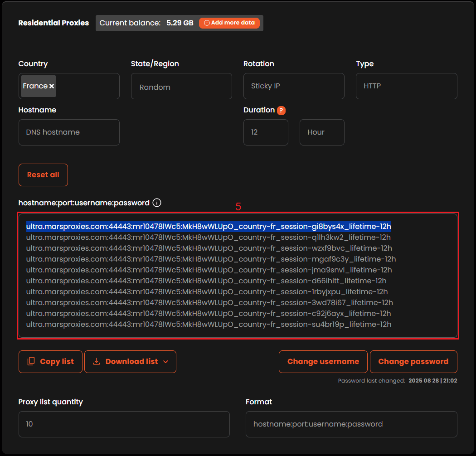The width and height of the screenshot is (476, 456).
Task: Click the proxy line with session-wzxf9bvc
Action: (209, 248)
